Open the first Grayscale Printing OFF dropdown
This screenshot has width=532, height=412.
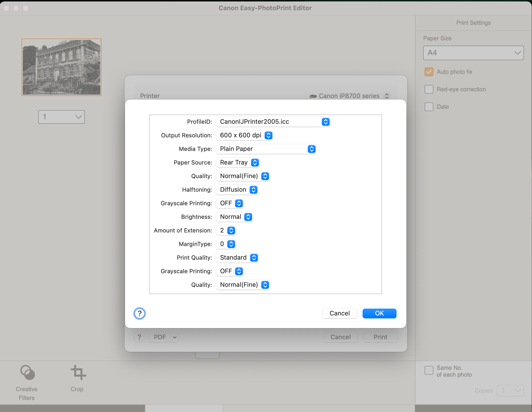[x=230, y=203]
